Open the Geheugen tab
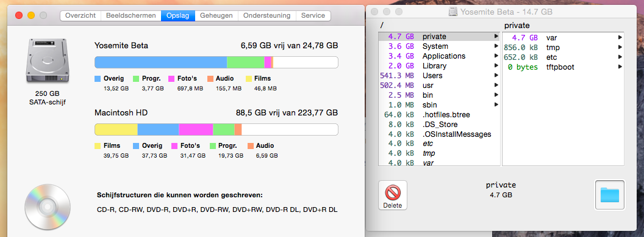 pos(216,16)
